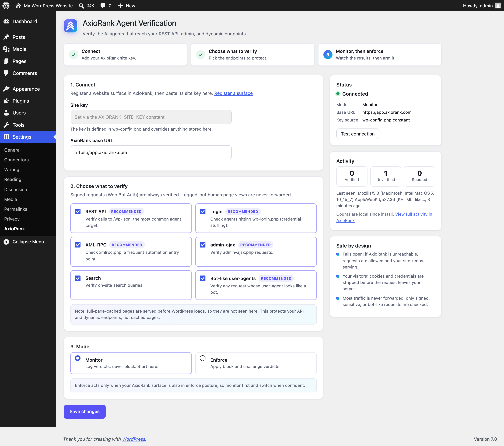Screen dimensions: 504x446
Task: Click the AxioRank base URL field
Action: tap(151, 152)
